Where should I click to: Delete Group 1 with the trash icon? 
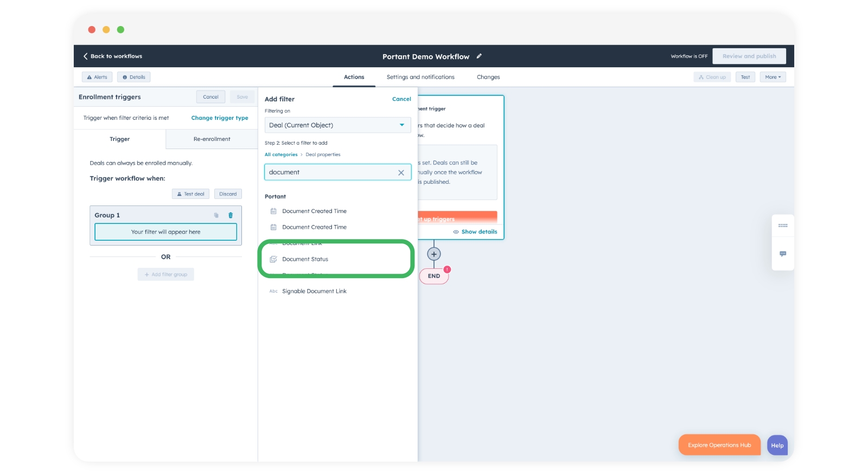click(231, 215)
